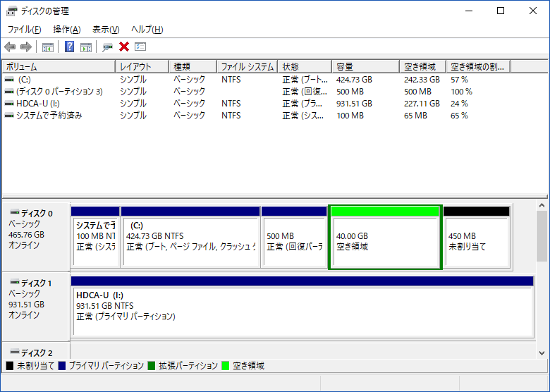The height and width of the screenshot is (392, 550).
Task: Sort by 空き領域 column header
Action: tap(422, 66)
